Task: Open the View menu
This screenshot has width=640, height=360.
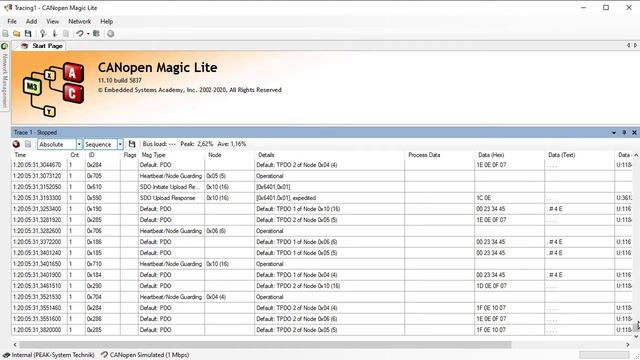Action: [52, 21]
